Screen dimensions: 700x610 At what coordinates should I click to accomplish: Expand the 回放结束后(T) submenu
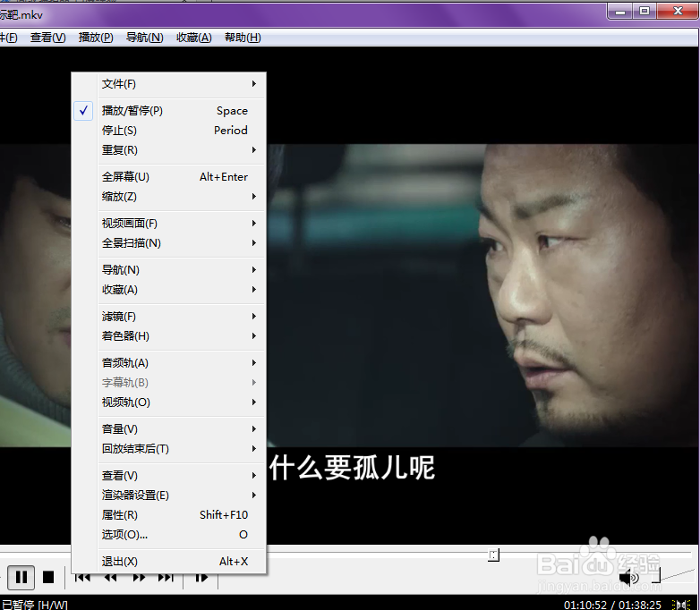[x=169, y=448]
